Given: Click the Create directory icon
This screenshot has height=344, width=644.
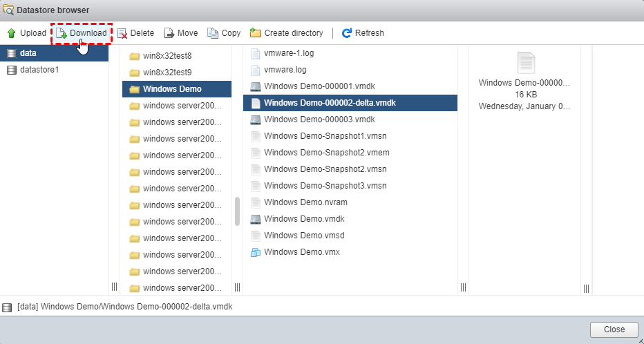Looking at the screenshot, I should [x=256, y=33].
